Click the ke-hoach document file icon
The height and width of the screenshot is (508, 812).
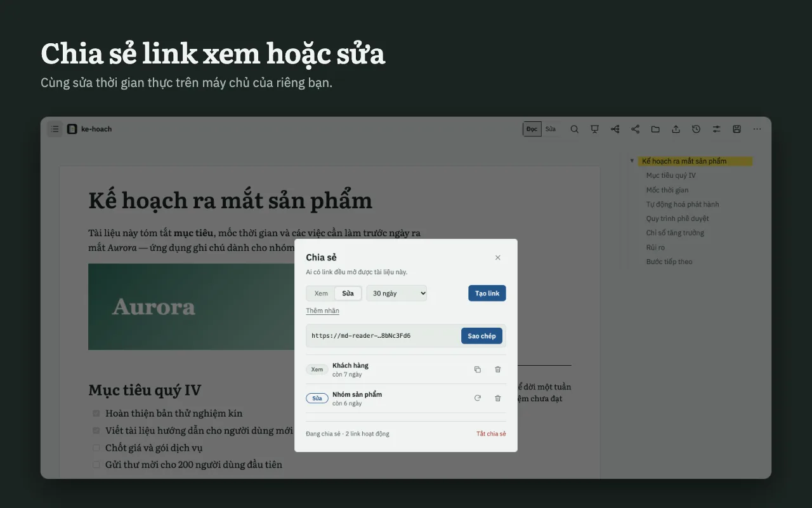point(72,129)
